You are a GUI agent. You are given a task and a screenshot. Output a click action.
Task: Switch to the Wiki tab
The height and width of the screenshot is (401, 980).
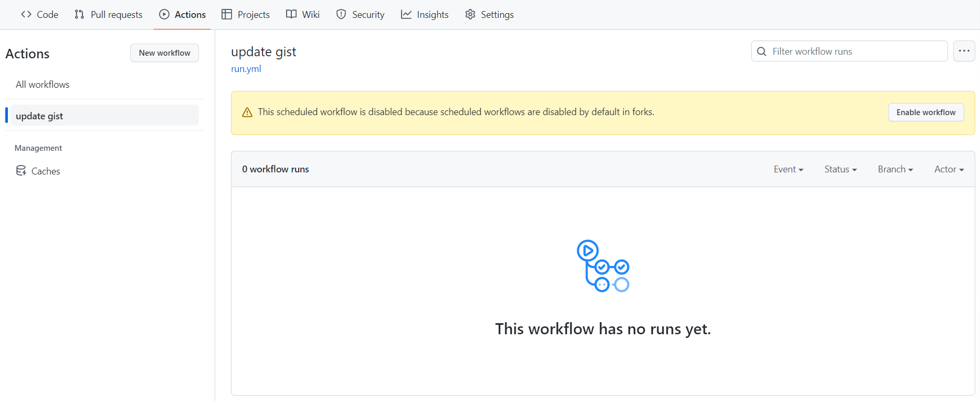[x=303, y=15]
